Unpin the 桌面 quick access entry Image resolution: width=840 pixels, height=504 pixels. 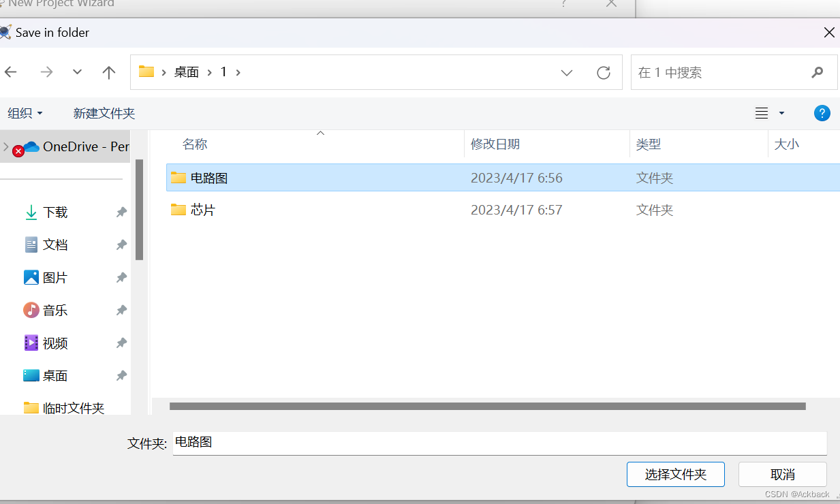tap(121, 375)
